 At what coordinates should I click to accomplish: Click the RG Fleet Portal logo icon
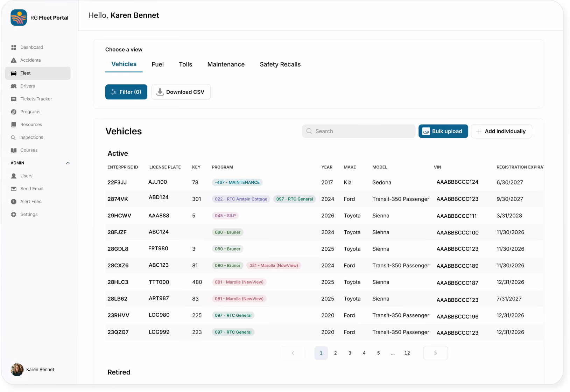(19, 17)
